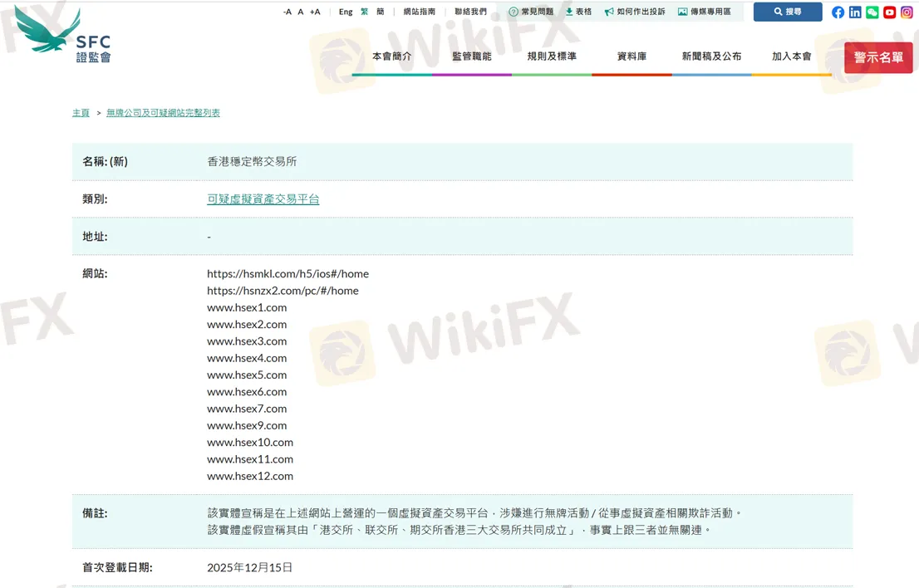
Task: Switch language to Eng
Action: pos(346,12)
